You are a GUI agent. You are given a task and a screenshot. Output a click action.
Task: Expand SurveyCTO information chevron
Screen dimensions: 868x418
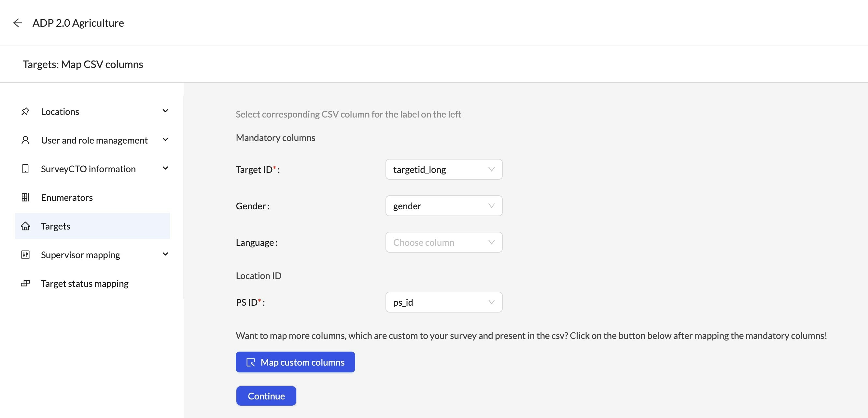point(165,168)
